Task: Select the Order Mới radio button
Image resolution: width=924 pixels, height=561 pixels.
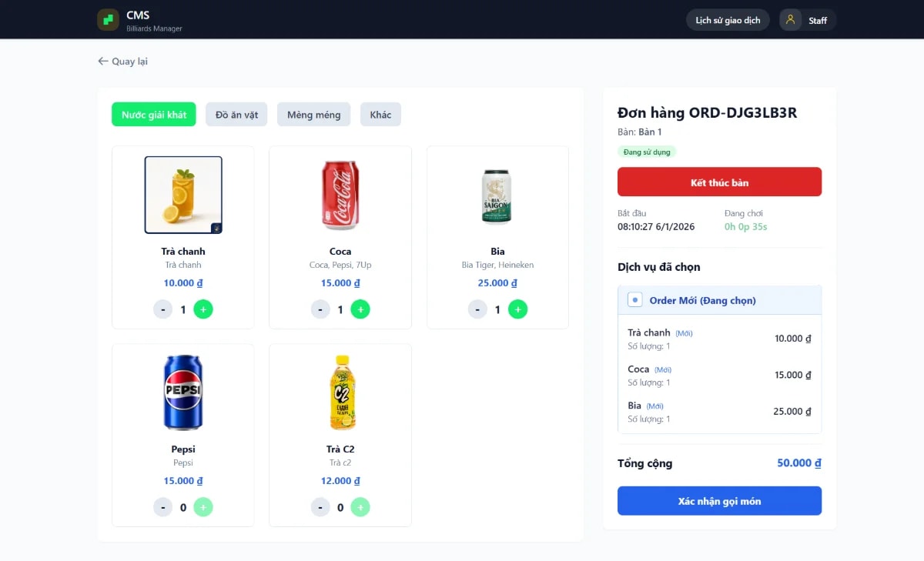Action: point(635,300)
